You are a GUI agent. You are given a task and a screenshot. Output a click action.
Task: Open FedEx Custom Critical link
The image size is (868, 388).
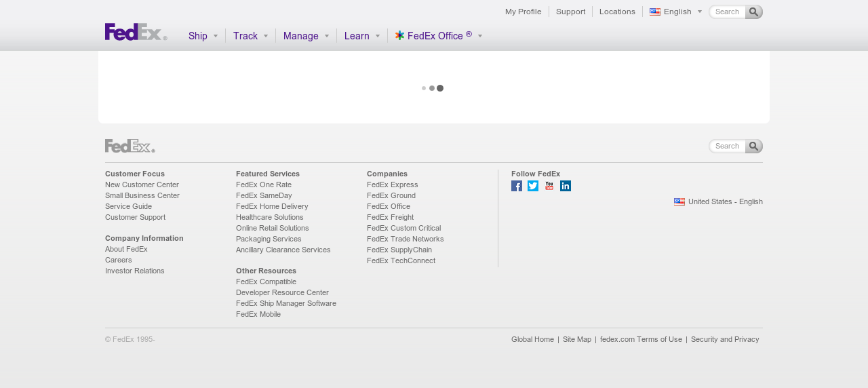tap(404, 228)
